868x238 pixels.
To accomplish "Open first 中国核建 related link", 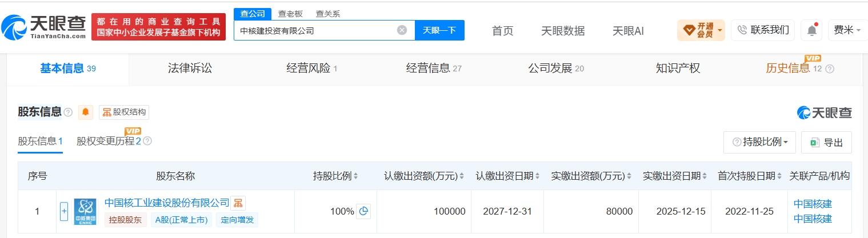I will coord(813,204).
